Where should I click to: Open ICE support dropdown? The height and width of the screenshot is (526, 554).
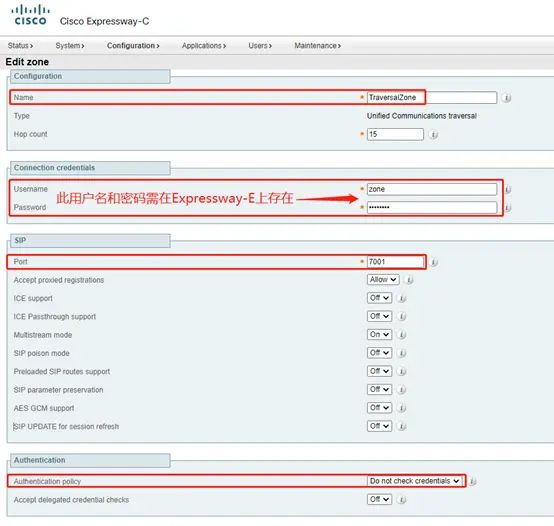(x=379, y=298)
